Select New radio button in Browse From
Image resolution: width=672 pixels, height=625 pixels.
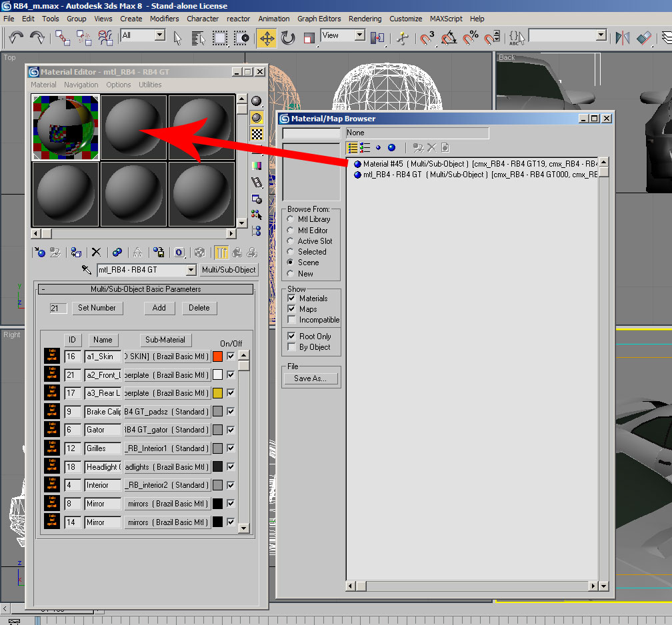pyautogui.click(x=290, y=273)
